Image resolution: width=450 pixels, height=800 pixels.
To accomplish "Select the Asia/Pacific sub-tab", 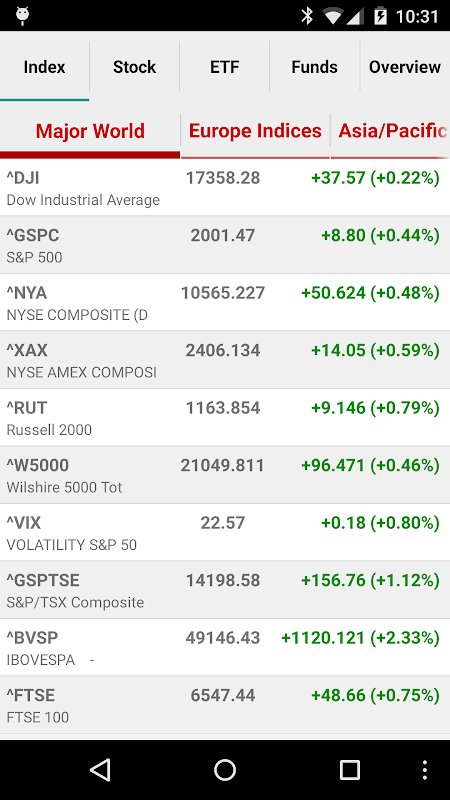I will (x=391, y=131).
